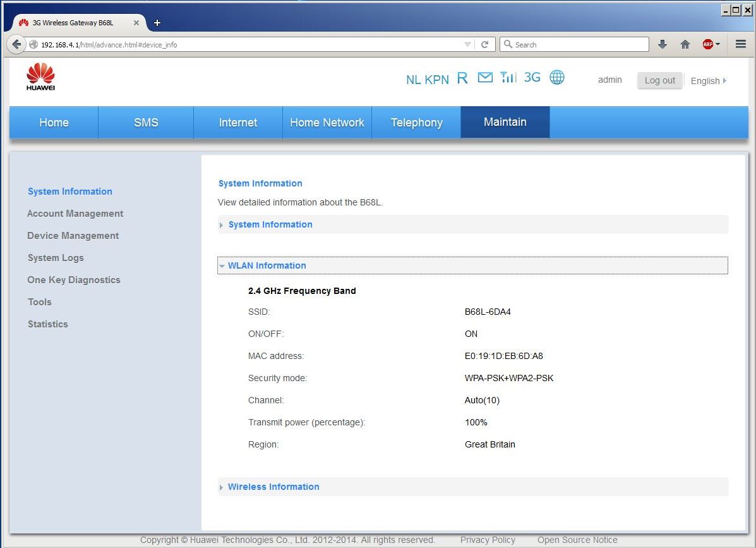Select the Telephony tab

[417, 123]
